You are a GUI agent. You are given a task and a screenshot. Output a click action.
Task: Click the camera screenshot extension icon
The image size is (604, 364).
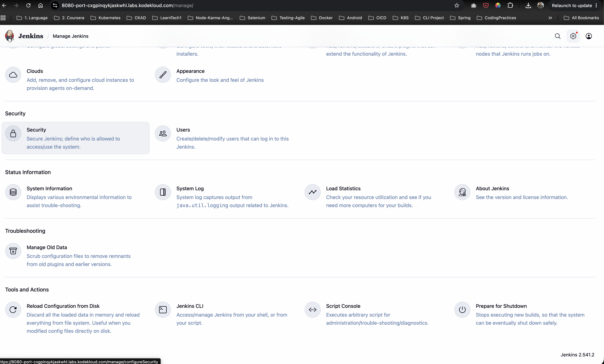point(474,5)
